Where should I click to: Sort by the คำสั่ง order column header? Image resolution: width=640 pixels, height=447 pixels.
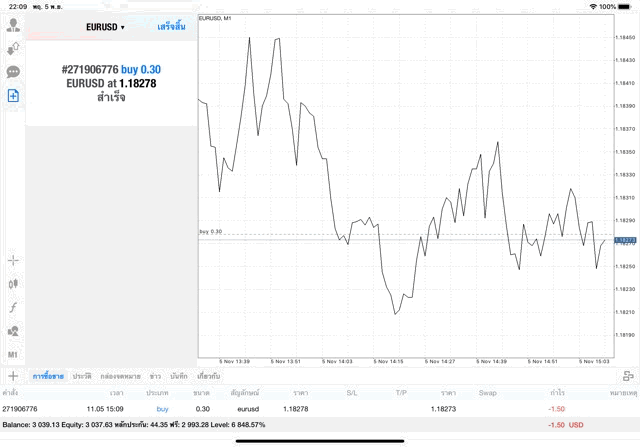(x=10, y=393)
